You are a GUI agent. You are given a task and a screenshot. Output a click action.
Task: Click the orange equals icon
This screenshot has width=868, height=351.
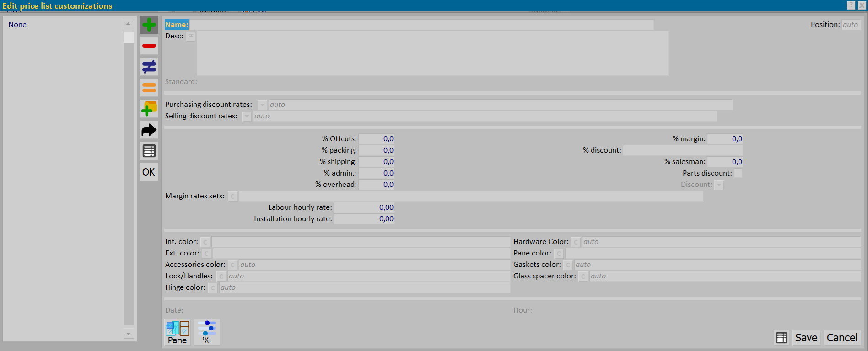(149, 88)
